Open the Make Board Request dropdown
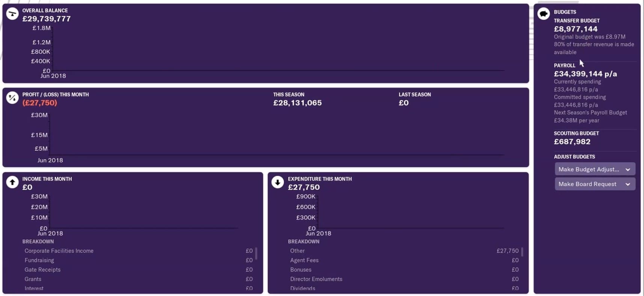The width and height of the screenshot is (644, 296). (595, 184)
